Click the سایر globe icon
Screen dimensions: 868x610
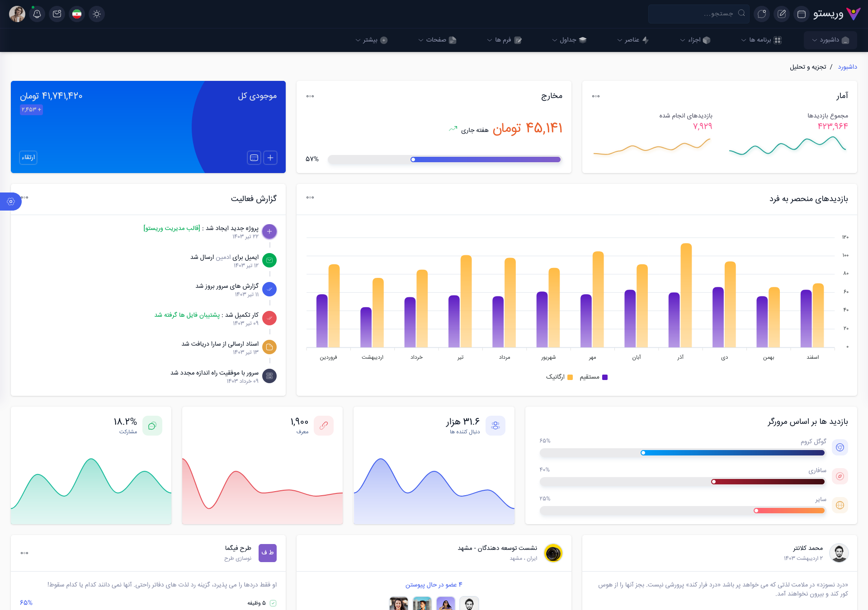pos(840,505)
